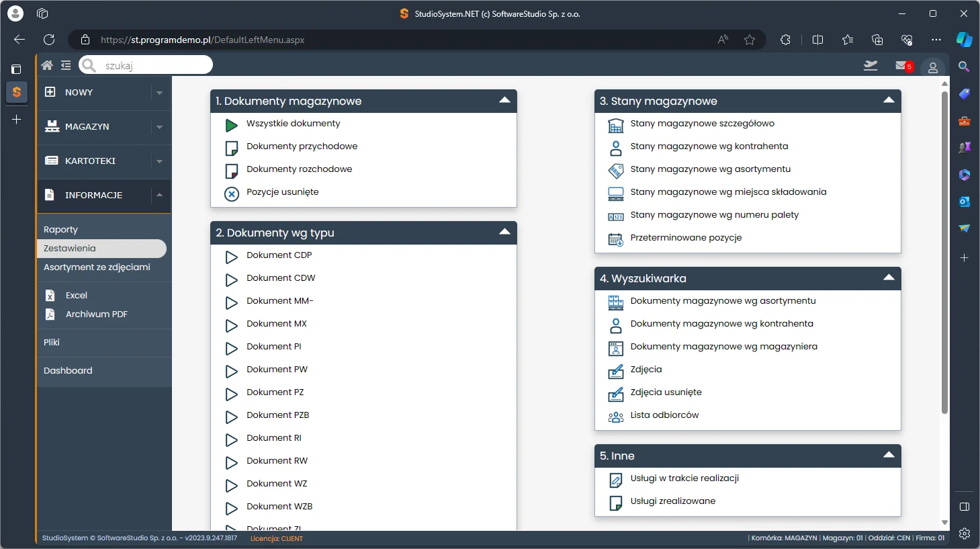Click Stany magazynowe szczegółowo icon
The height and width of the screenshot is (549, 980).
pyautogui.click(x=615, y=125)
